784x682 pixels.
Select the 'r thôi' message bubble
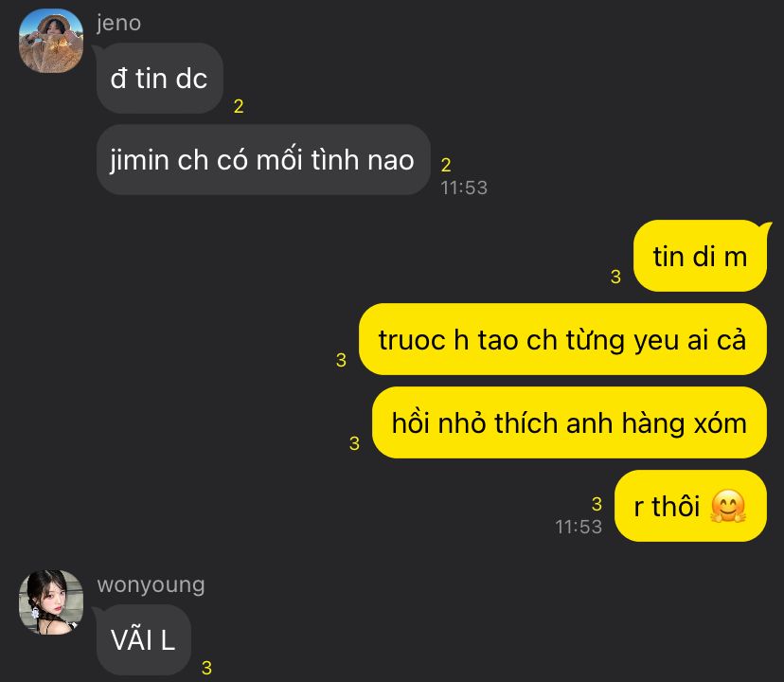pos(690,506)
